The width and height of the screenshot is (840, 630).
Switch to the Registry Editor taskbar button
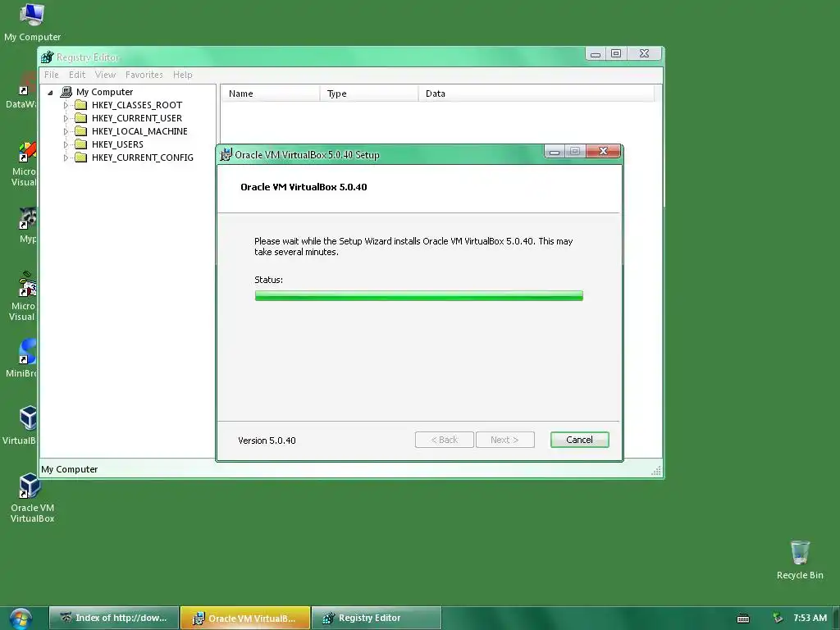pos(377,619)
